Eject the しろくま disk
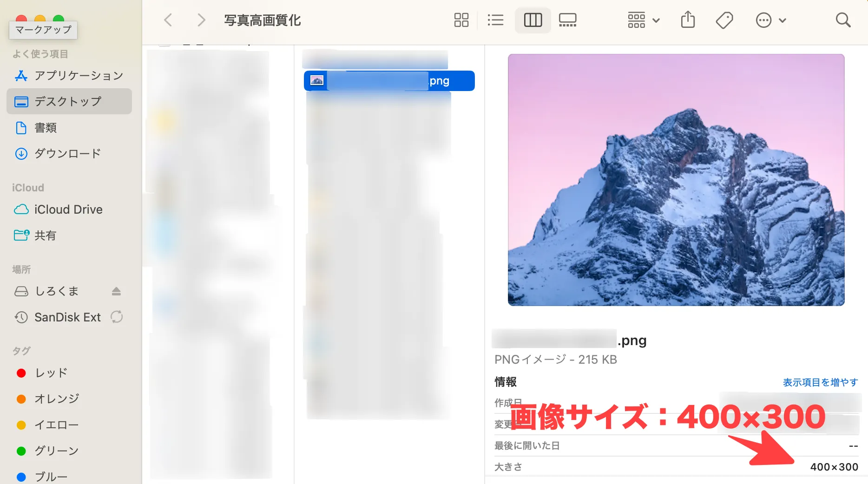Image resolution: width=868 pixels, height=484 pixels. [x=116, y=291]
